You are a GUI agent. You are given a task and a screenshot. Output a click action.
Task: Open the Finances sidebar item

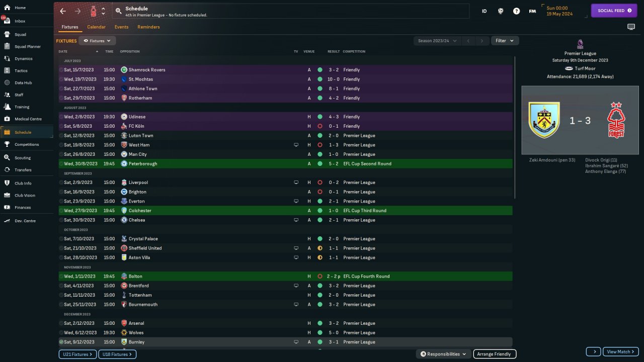coord(23,207)
